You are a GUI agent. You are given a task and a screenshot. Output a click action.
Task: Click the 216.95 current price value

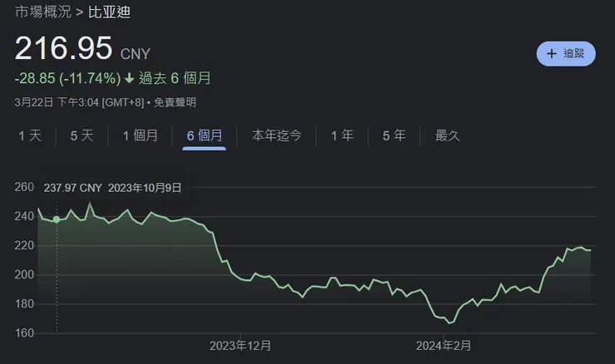tap(63, 48)
